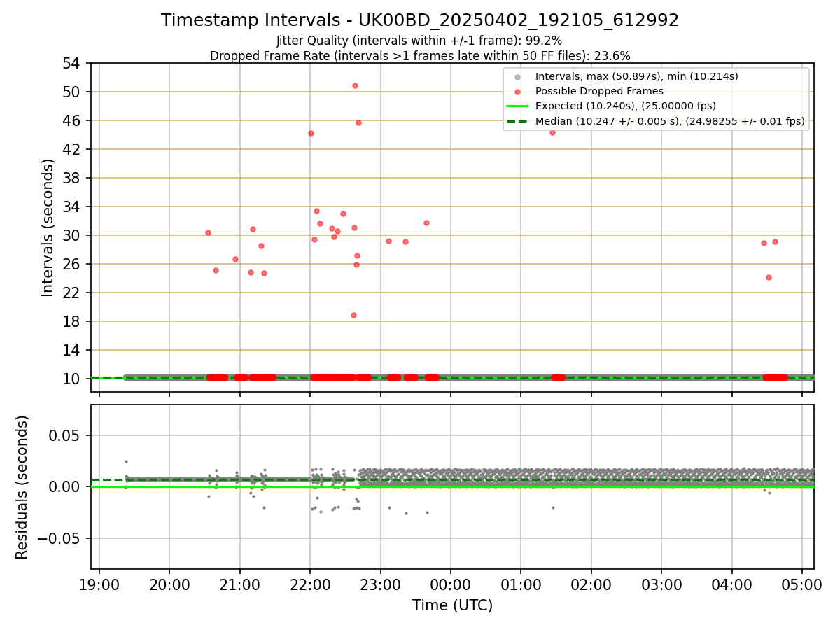The image size is (840, 630).
Task: Click the red point near 30 seconds at 20:32
Action: pos(208,232)
